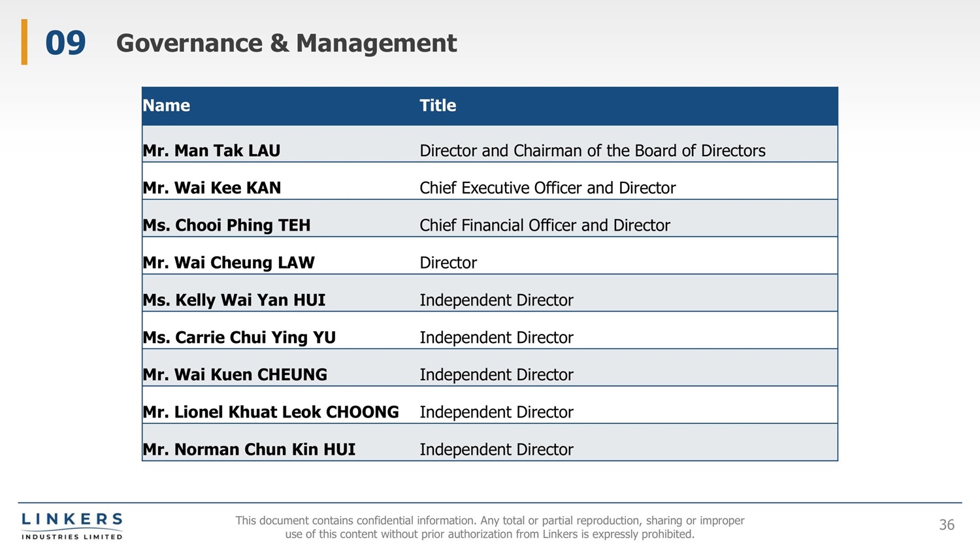
Task: Select the Ms. Chooi Phing TEH cell
Action: [x=227, y=225]
